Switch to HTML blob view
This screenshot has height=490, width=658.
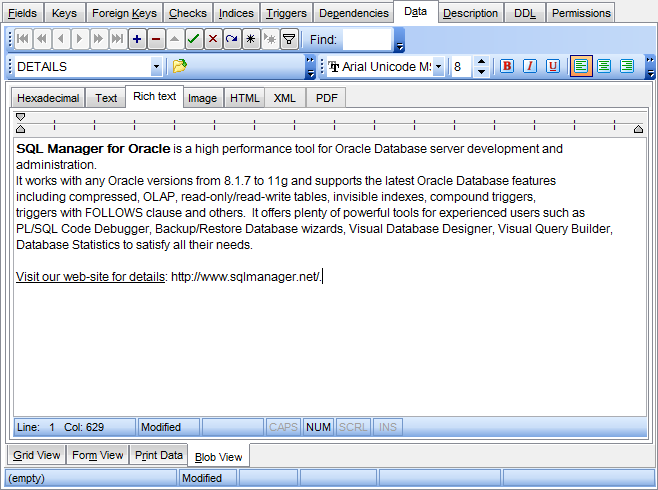tap(245, 98)
